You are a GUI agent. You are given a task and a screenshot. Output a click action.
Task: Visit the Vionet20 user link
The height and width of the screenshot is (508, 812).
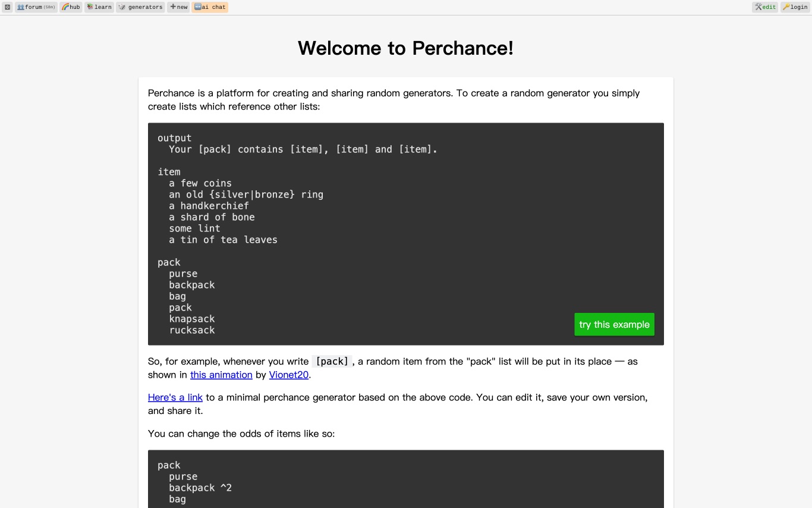tap(288, 375)
